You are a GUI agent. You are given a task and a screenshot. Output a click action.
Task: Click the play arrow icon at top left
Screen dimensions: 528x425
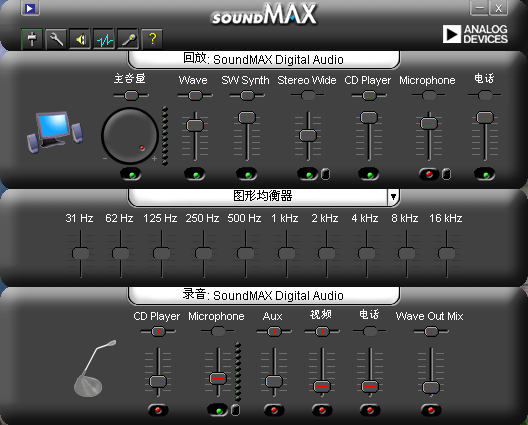point(30,8)
